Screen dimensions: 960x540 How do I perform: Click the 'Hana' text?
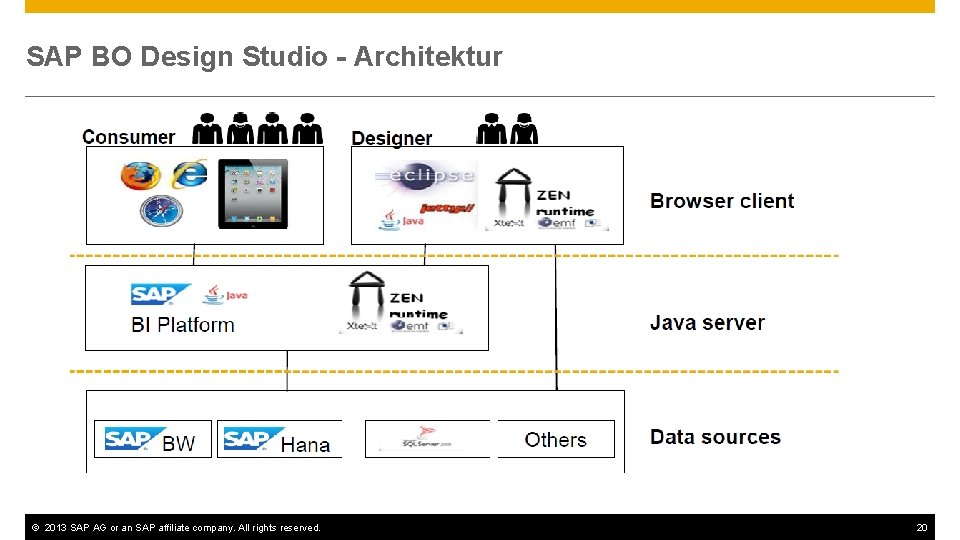click(305, 444)
